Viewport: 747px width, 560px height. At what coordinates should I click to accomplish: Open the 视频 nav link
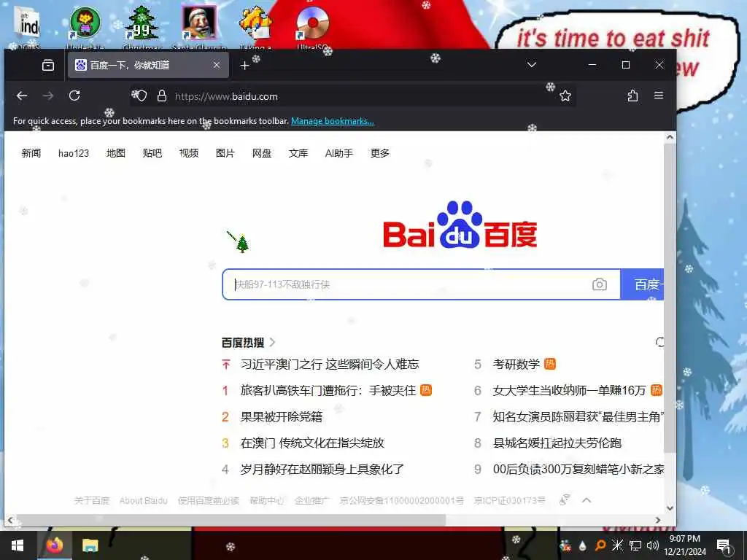(189, 153)
